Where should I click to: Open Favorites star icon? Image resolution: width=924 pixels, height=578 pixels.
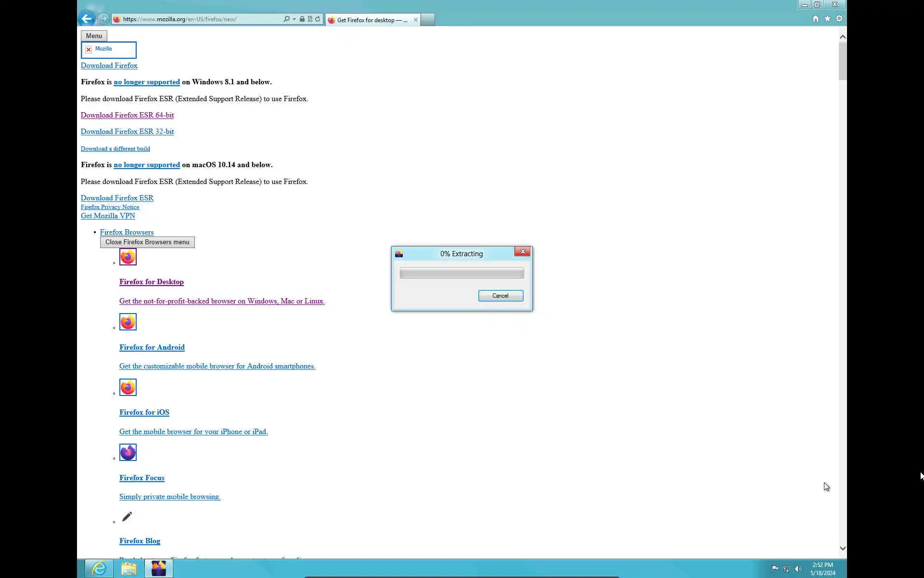pos(827,19)
